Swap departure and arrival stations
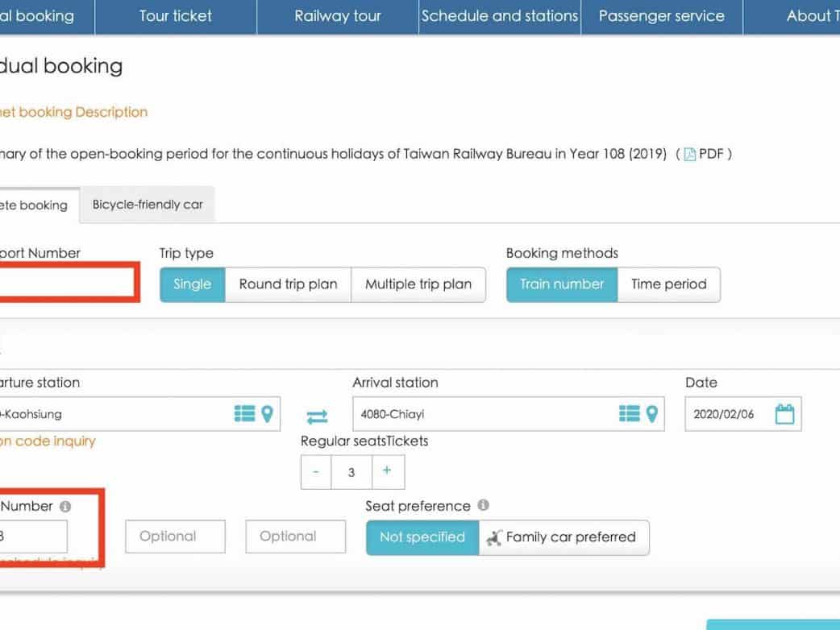 317,417
